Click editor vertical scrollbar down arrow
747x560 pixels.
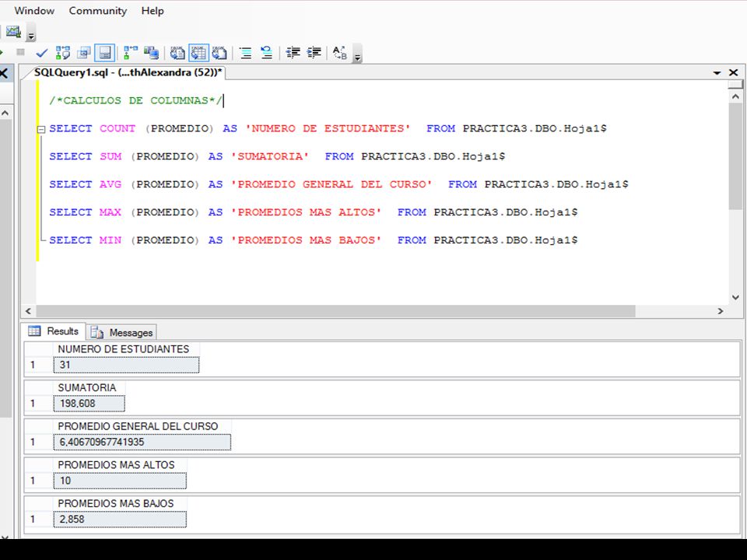(735, 298)
